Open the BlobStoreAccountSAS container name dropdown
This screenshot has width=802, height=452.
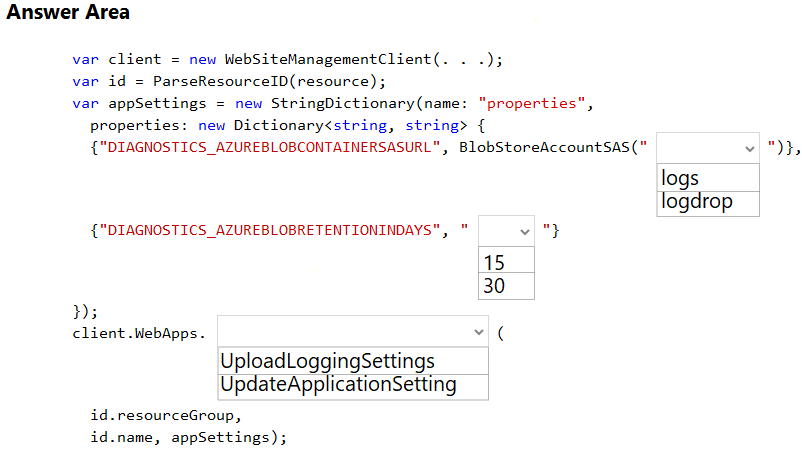pyautogui.click(x=708, y=148)
